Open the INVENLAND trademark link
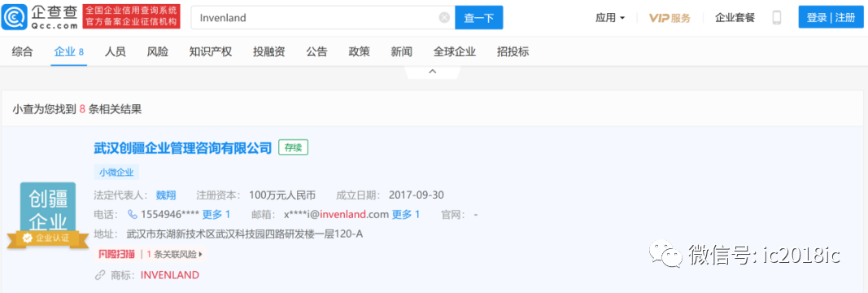 pyautogui.click(x=169, y=275)
